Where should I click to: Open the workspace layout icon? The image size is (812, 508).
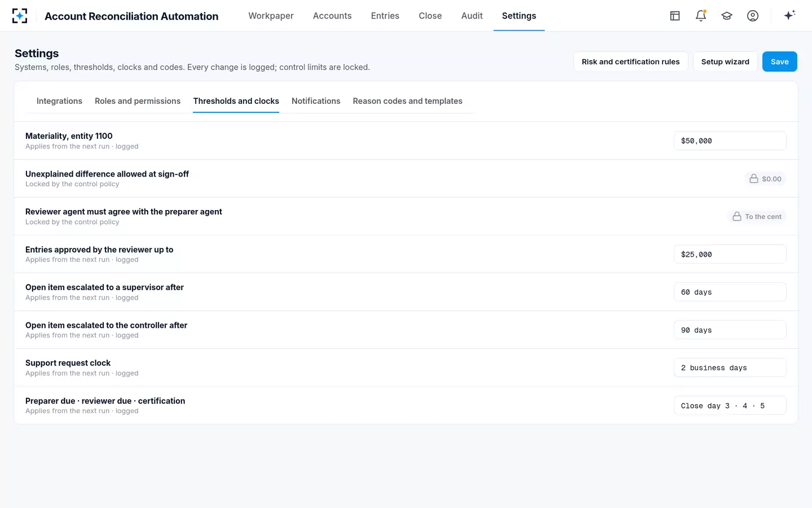[675, 16]
